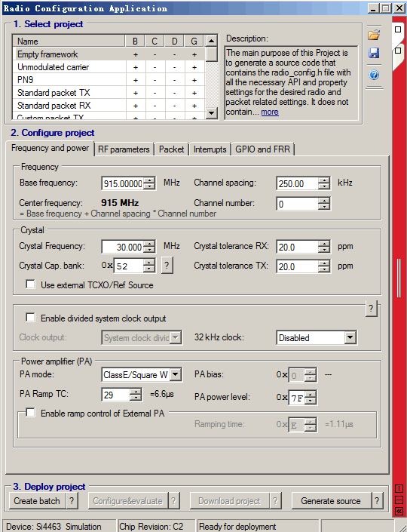This screenshot has width=407, height=532.
Task: Open help via blue question mark icon
Action: [374, 75]
